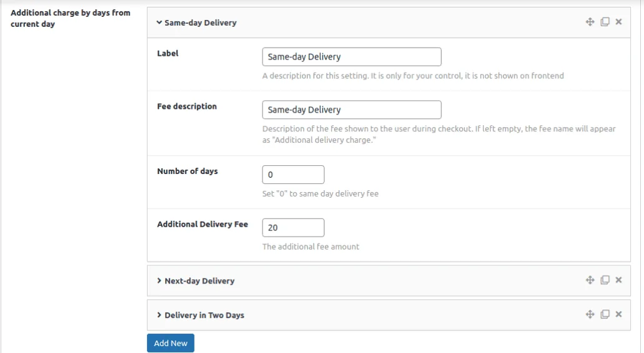Expand the Next-day Delivery section
Image resolution: width=644 pixels, height=353 pixels.
click(x=159, y=280)
